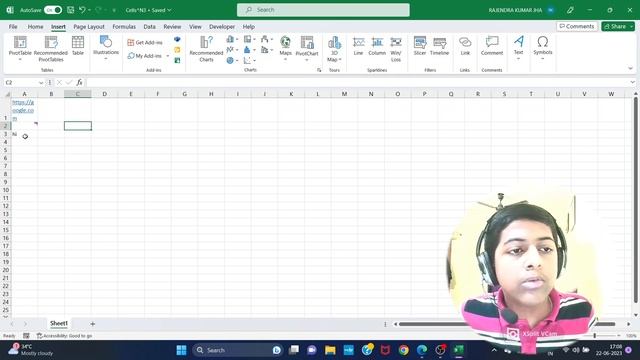The height and width of the screenshot is (360, 640).
Task: Open the PivotTable dropdown arrow
Action: [x=20, y=60]
